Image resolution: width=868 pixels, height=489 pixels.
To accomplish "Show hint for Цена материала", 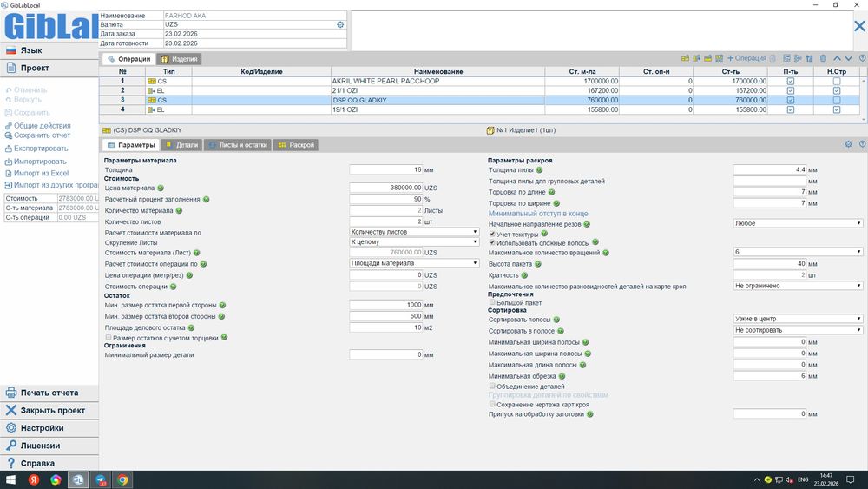I will tap(161, 188).
